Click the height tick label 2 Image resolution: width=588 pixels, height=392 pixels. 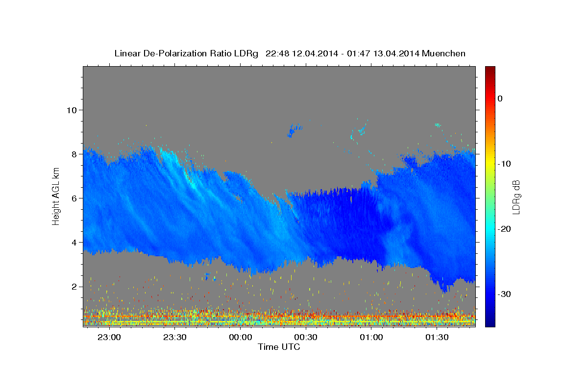click(x=73, y=287)
